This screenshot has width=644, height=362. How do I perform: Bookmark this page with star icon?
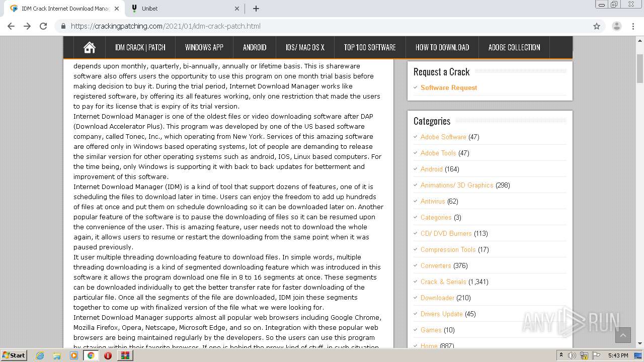point(597,26)
